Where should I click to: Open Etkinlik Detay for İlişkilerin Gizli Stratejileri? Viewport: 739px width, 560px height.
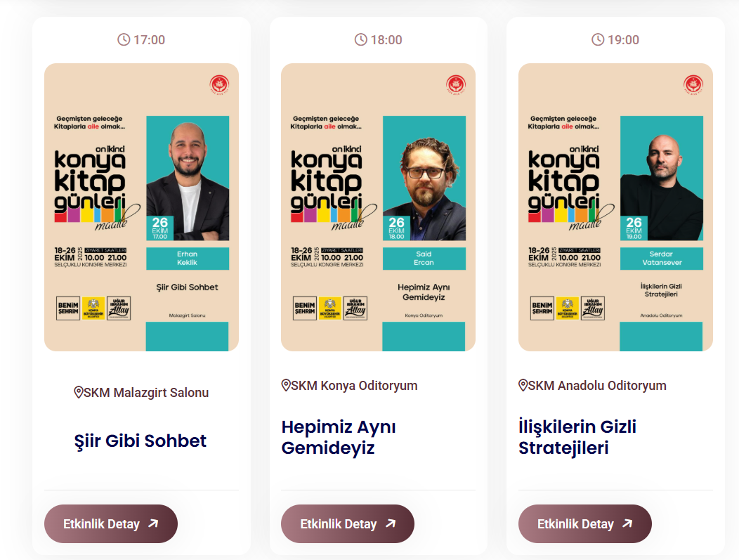coord(585,523)
